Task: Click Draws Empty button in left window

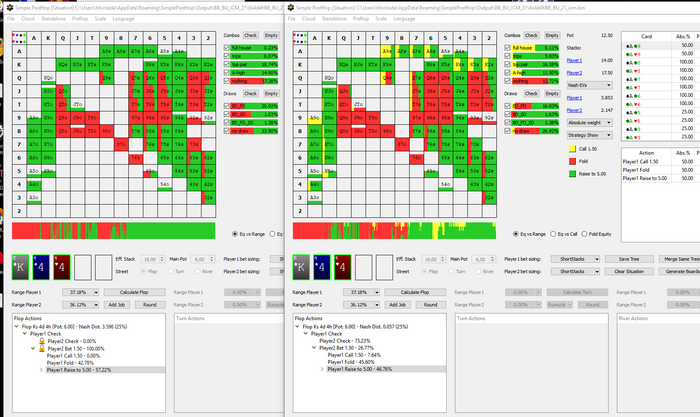Action: (x=271, y=93)
